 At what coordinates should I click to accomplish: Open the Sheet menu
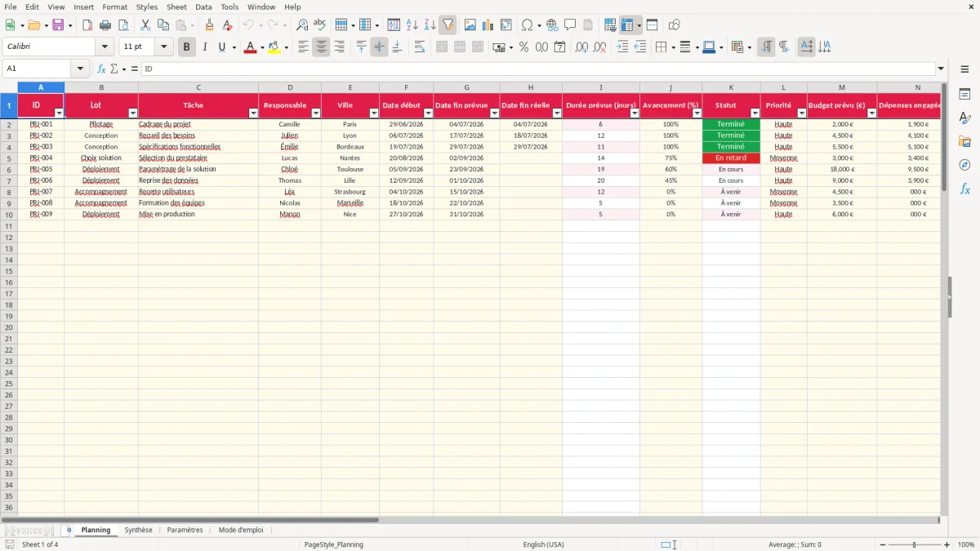[x=176, y=7]
